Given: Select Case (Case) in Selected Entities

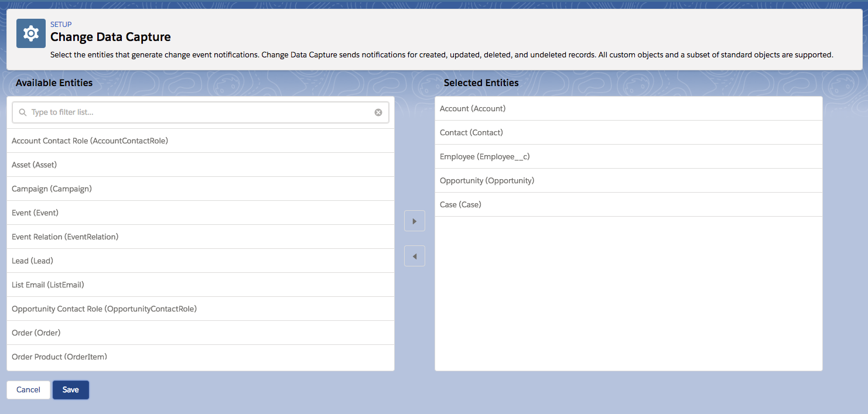Looking at the screenshot, I should click(460, 204).
